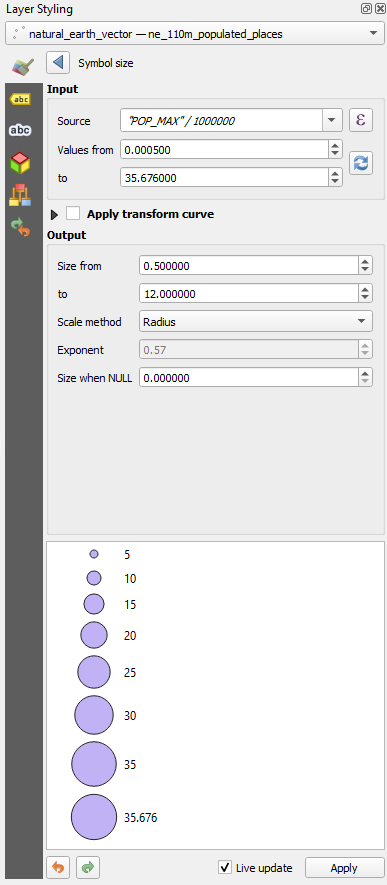This screenshot has width=387, height=885.
Task: Open the layer selection dropdown
Action: coord(194,34)
